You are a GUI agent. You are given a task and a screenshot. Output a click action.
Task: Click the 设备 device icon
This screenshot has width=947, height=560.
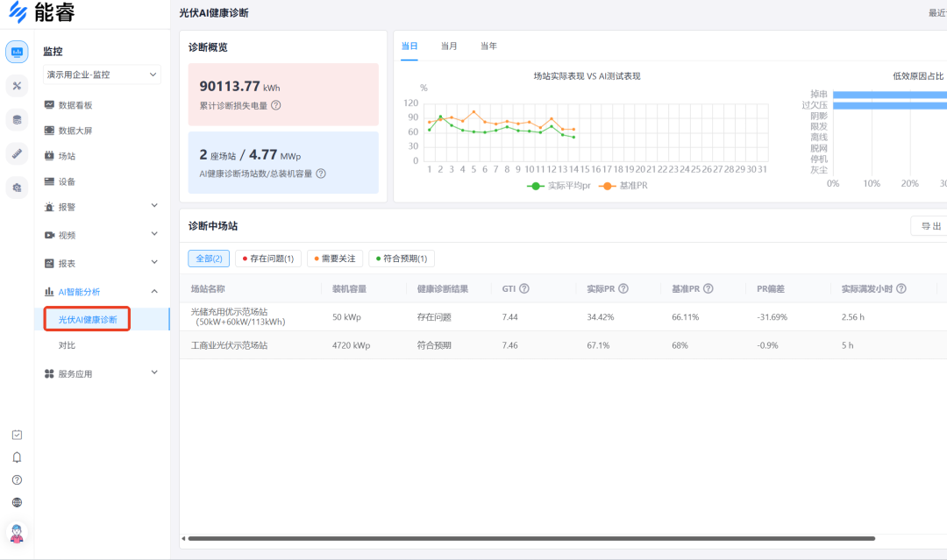tap(49, 181)
